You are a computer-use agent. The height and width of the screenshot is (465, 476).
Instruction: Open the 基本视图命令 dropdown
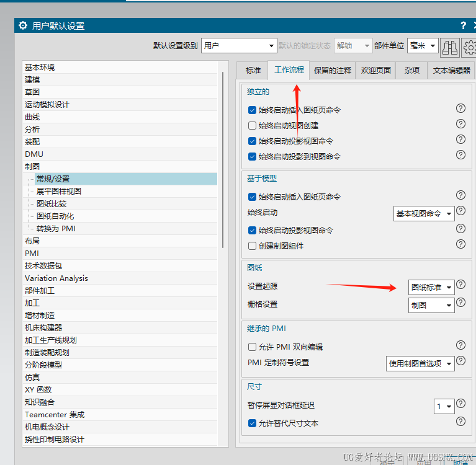coord(424,213)
